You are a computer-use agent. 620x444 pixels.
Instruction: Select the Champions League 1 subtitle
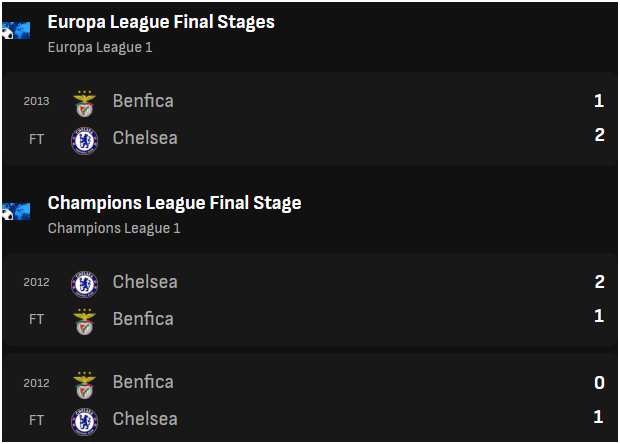click(x=114, y=228)
